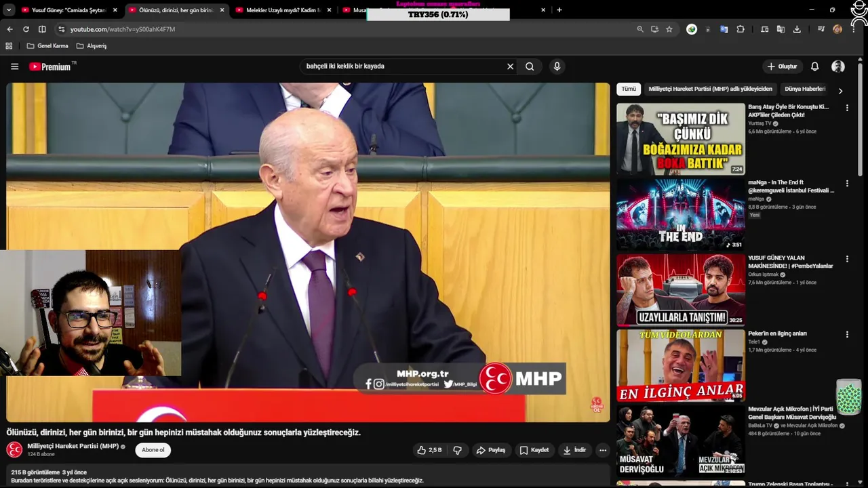
Task: Select the Tümü filter chip
Action: click(629, 89)
